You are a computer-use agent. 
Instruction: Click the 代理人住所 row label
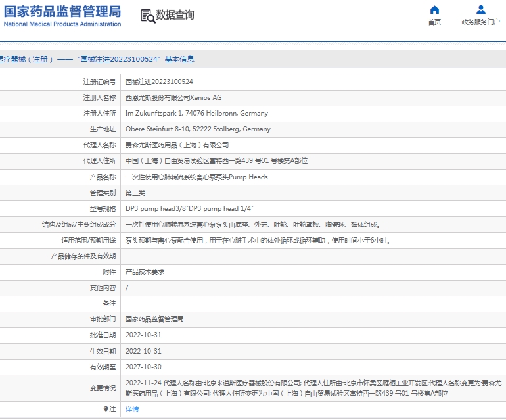(99, 161)
